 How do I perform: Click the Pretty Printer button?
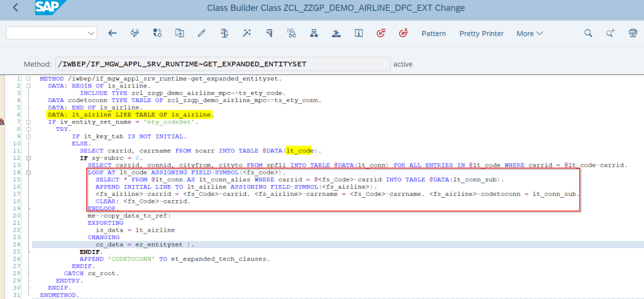(x=481, y=33)
